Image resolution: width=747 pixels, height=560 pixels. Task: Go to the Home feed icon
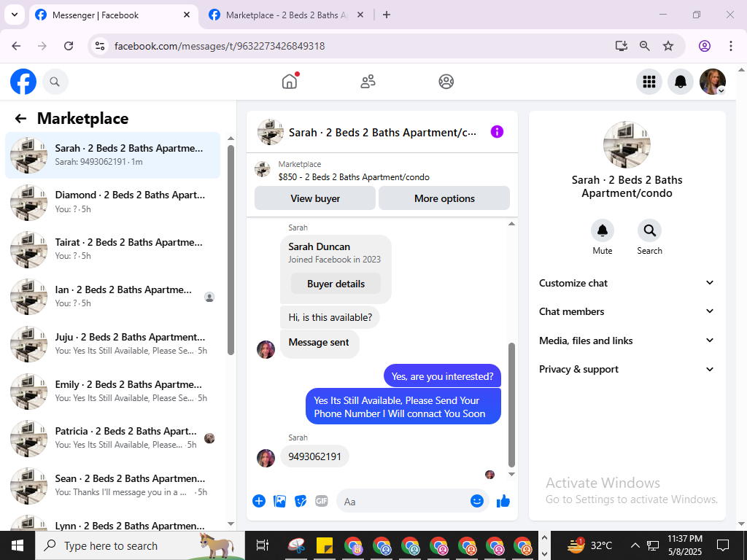[x=290, y=82]
